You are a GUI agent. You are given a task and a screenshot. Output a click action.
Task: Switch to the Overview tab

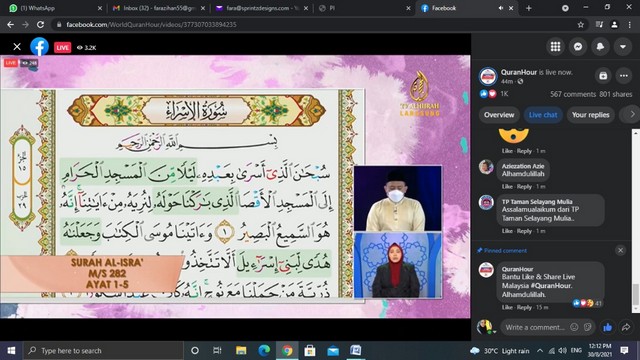tap(499, 115)
